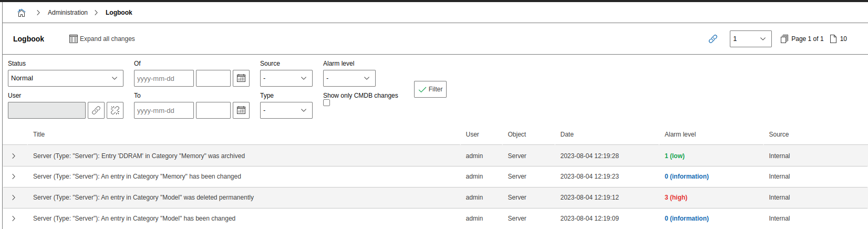
Task: Click the Filter button
Action: [x=430, y=89]
